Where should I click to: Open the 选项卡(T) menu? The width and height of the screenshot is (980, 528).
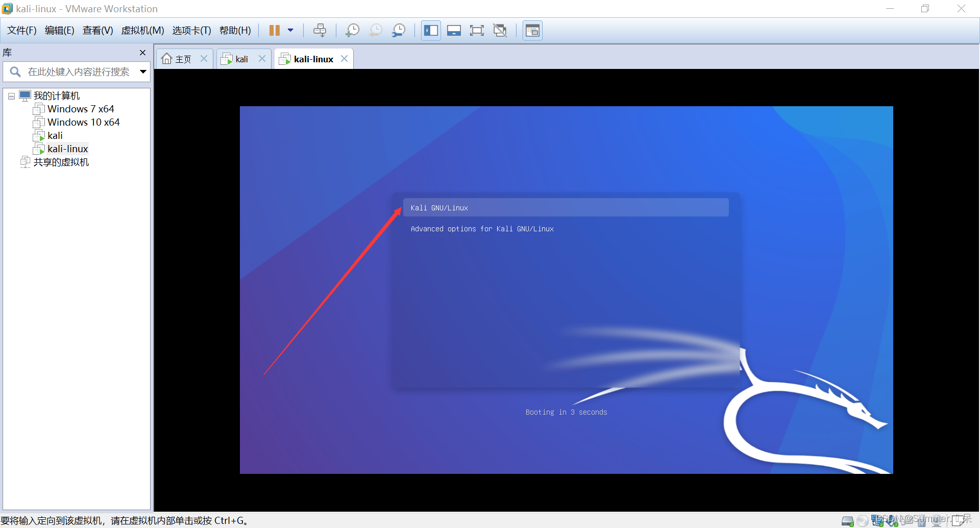click(191, 31)
